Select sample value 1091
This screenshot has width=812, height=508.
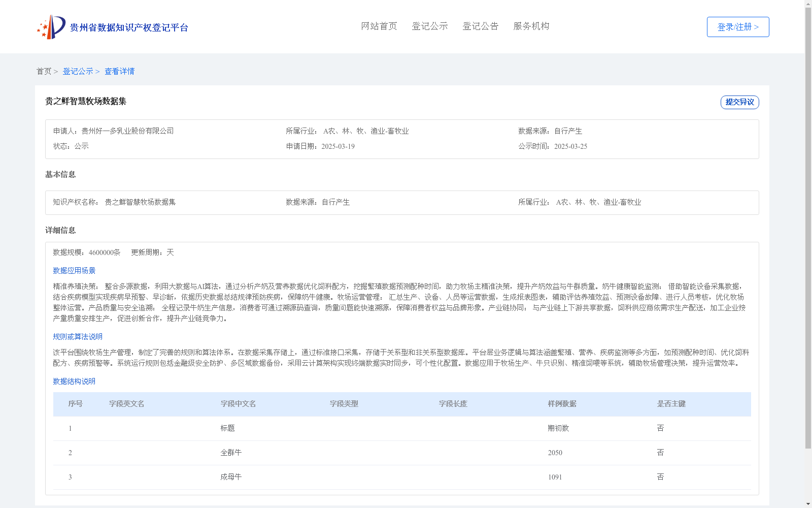click(555, 477)
